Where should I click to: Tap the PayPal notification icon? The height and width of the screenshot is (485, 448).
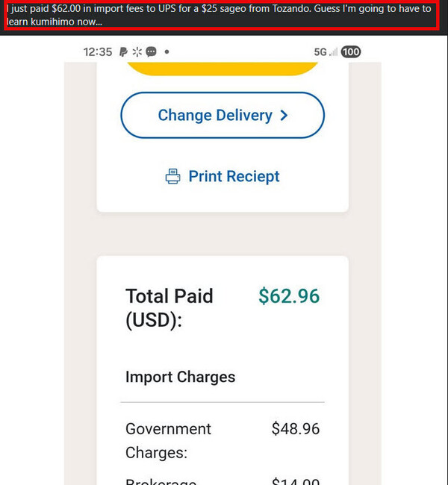pos(123,52)
